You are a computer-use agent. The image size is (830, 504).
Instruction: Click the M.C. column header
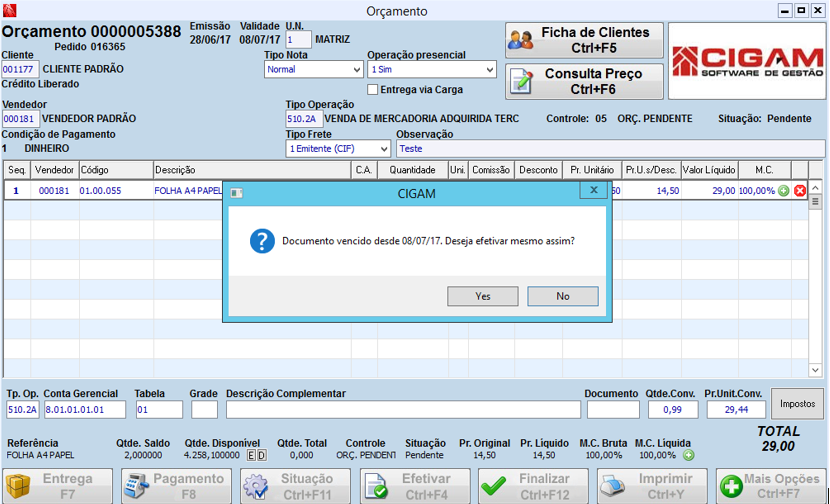[764, 170]
